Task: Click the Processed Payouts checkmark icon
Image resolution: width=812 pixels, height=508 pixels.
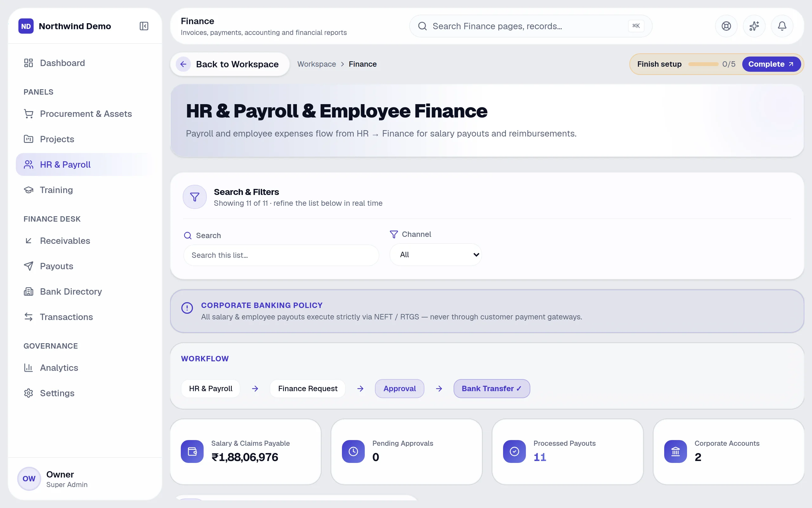Action: (514, 451)
